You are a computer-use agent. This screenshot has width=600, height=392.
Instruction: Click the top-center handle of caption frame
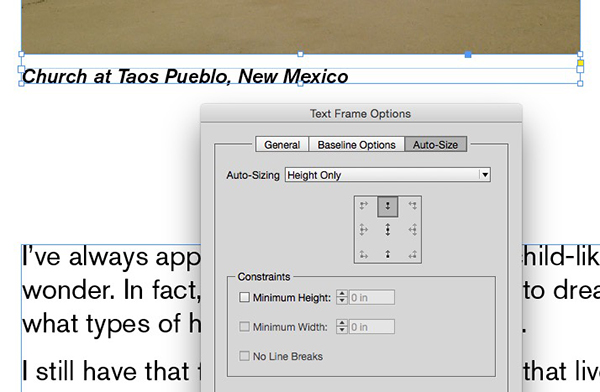pyautogui.click(x=300, y=54)
